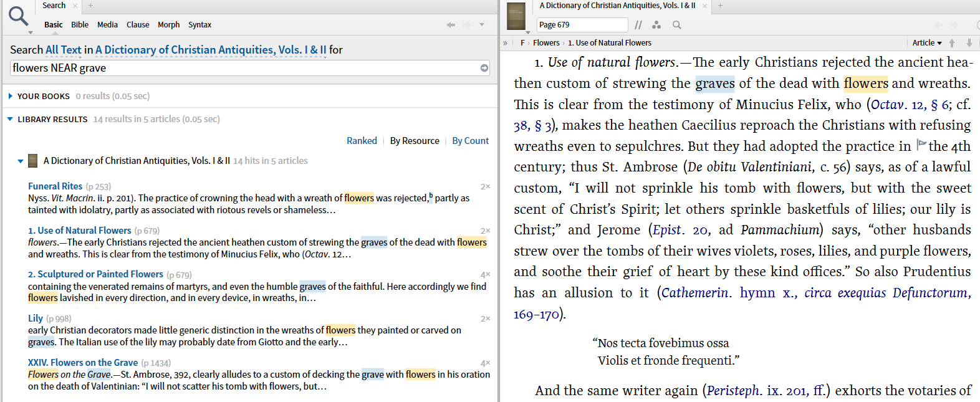The image size is (980, 402).
Task: Follow the Peristeph. ix. 201, ff. link
Action: click(766, 391)
